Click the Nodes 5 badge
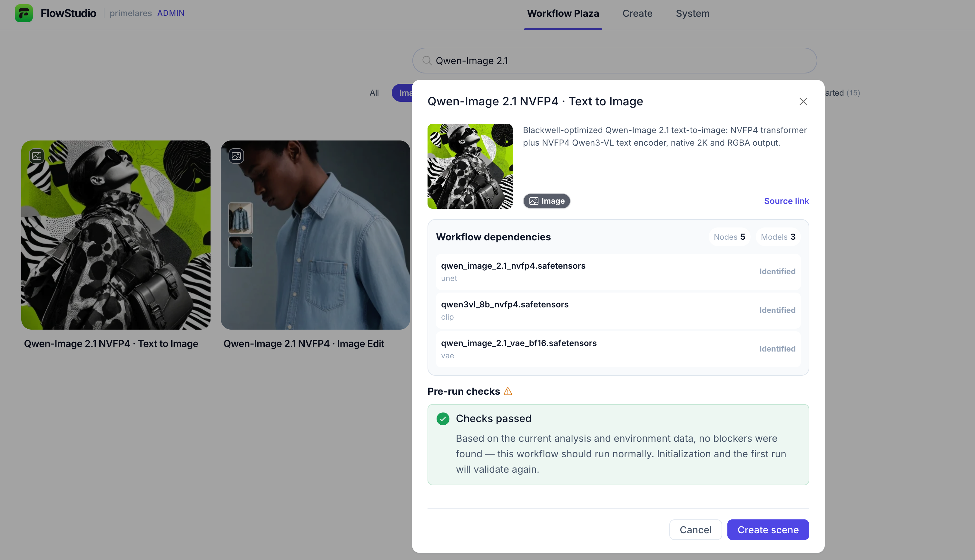Viewport: 975px width, 560px height. [x=729, y=237]
